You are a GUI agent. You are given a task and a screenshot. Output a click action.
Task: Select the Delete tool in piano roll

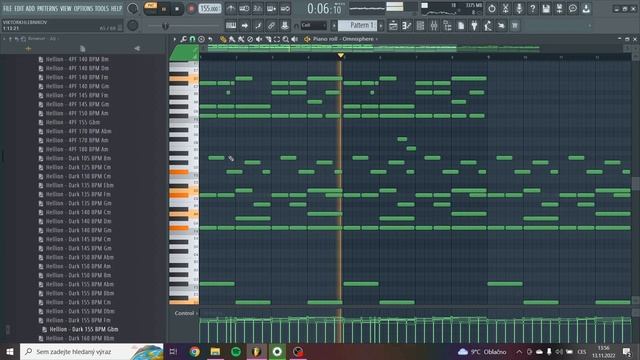pos(250,39)
